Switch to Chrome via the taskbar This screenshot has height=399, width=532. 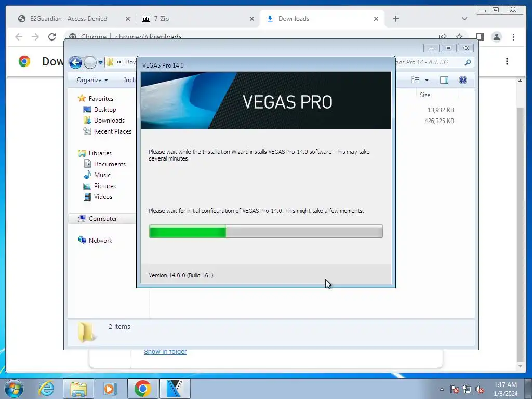pos(142,389)
